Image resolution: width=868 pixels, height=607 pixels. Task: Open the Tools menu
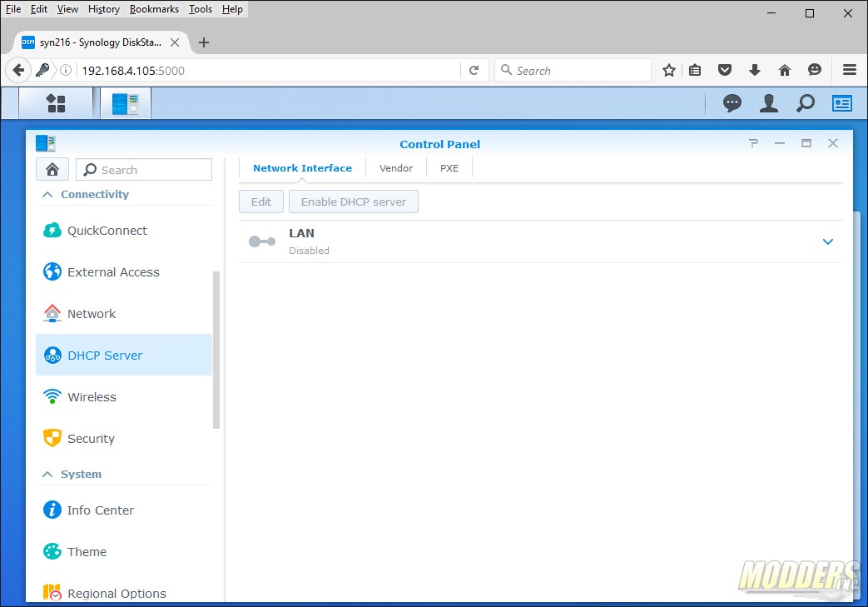point(201,9)
